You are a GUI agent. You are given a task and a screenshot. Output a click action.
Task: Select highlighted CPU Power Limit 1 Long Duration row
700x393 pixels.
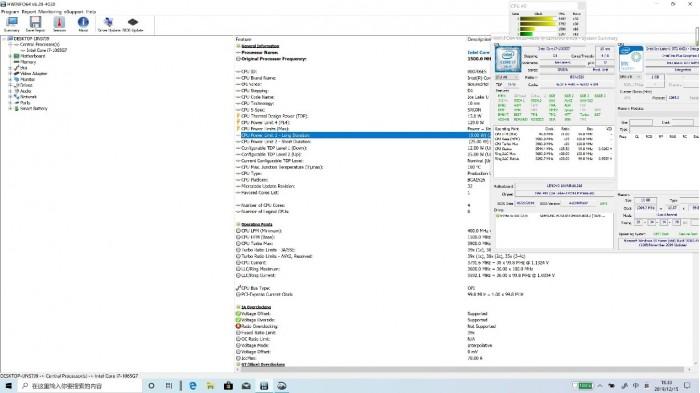[363, 135]
